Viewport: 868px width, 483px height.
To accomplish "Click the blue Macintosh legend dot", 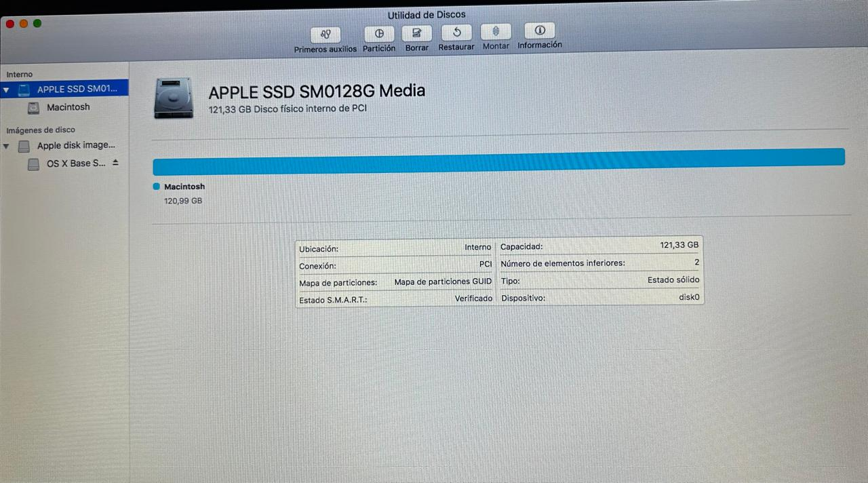I will [x=157, y=187].
